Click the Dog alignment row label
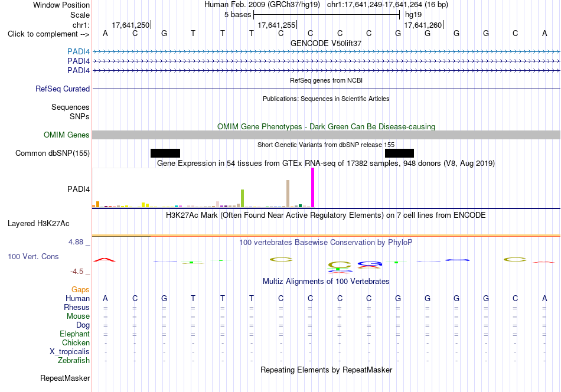561x392 pixels. (x=83, y=325)
